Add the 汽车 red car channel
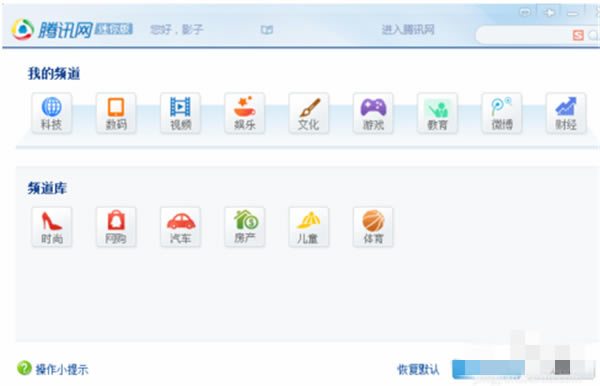Viewport: 600px width, 386px height. coord(180,227)
